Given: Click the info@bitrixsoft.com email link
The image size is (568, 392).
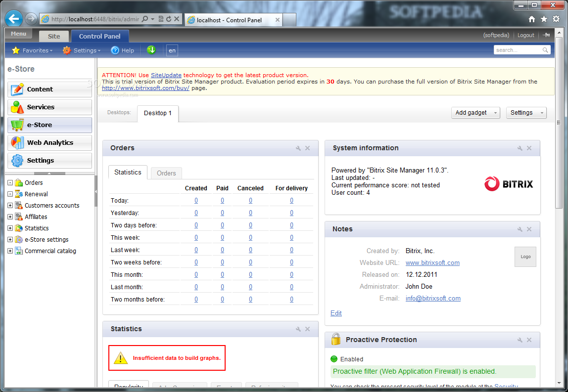Looking at the screenshot, I should (x=433, y=298).
